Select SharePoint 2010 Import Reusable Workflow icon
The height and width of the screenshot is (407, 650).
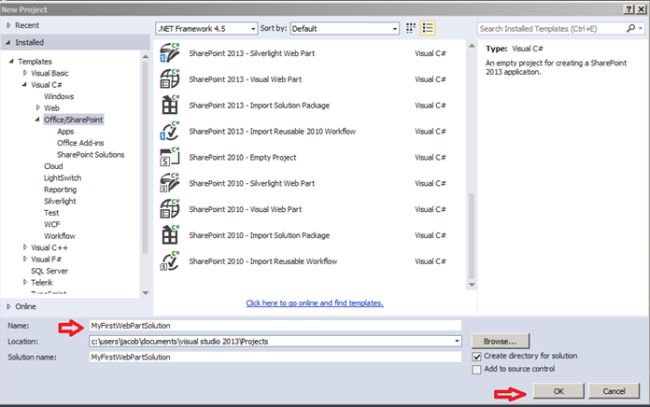pyautogui.click(x=170, y=262)
